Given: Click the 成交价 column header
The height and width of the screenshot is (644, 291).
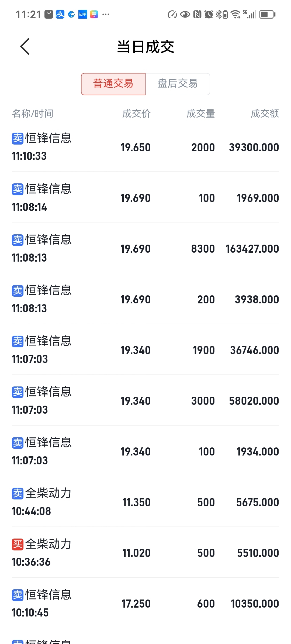Looking at the screenshot, I should coord(136,114).
